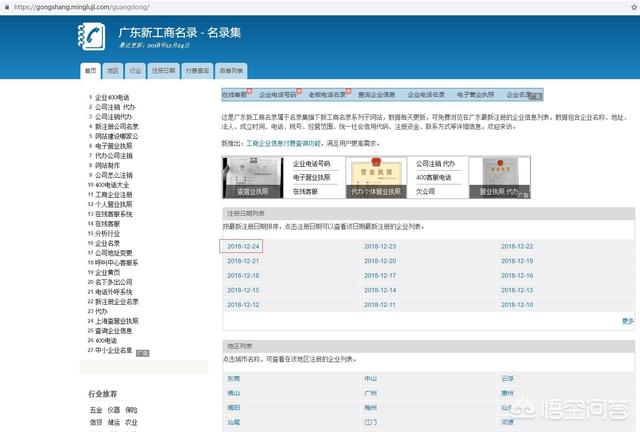This screenshot has height=432, width=640.
Task: Open the 查营业执照 license thumbnail
Action: 253,178
